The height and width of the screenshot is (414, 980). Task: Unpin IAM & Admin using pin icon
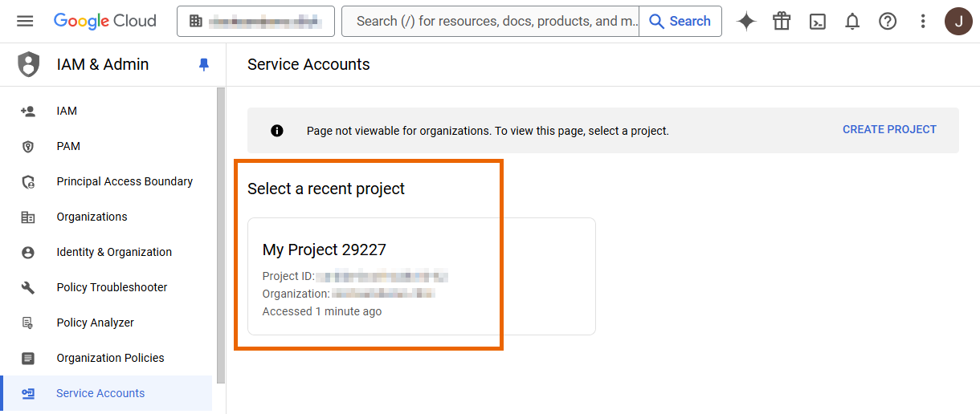[x=204, y=65]
